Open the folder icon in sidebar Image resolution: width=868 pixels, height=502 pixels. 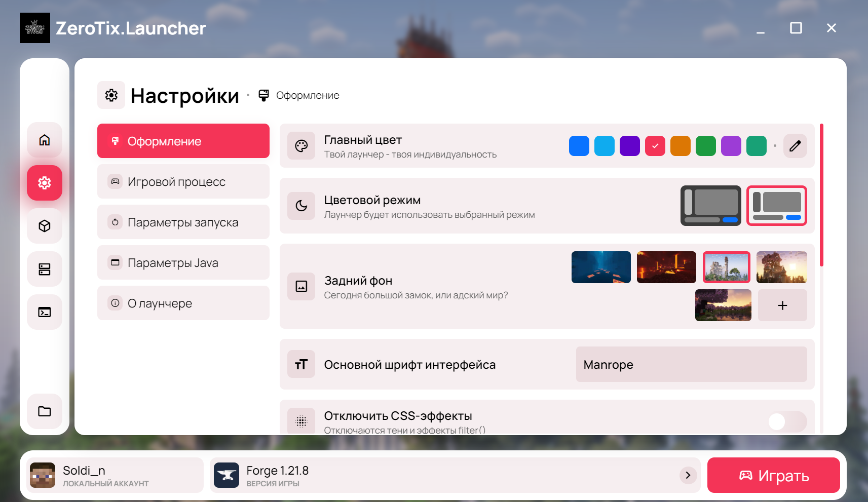45,411
